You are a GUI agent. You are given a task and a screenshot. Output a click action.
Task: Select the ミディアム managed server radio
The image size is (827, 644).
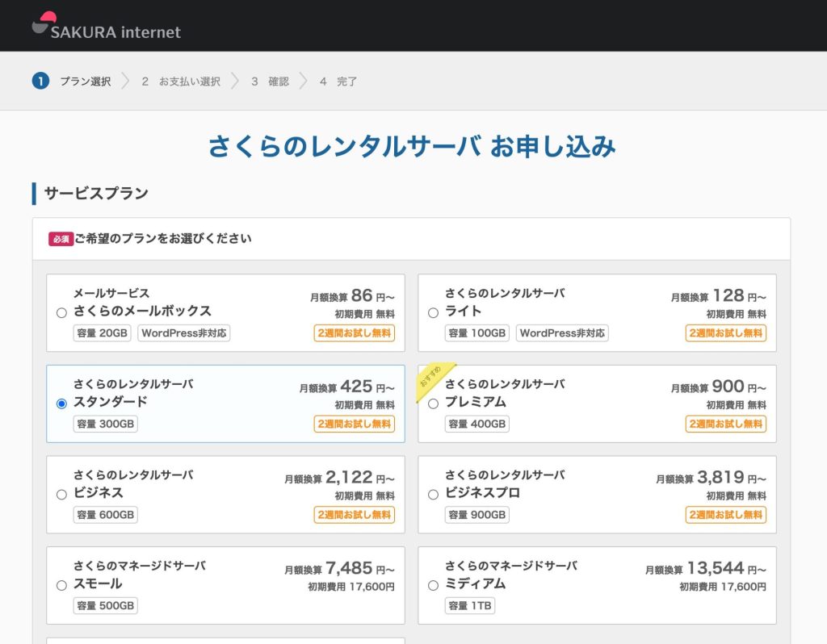point(433,585)
